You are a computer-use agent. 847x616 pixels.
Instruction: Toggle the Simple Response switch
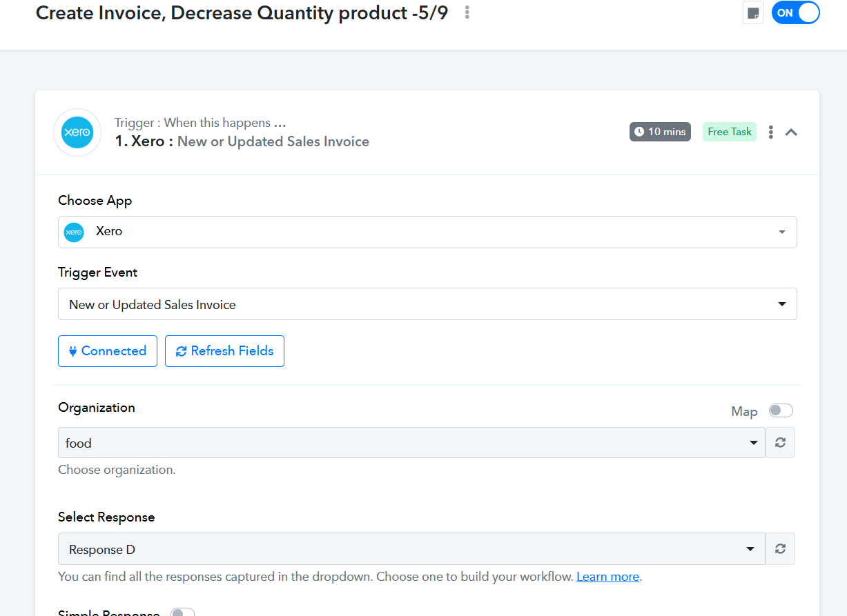click(182, 612)
